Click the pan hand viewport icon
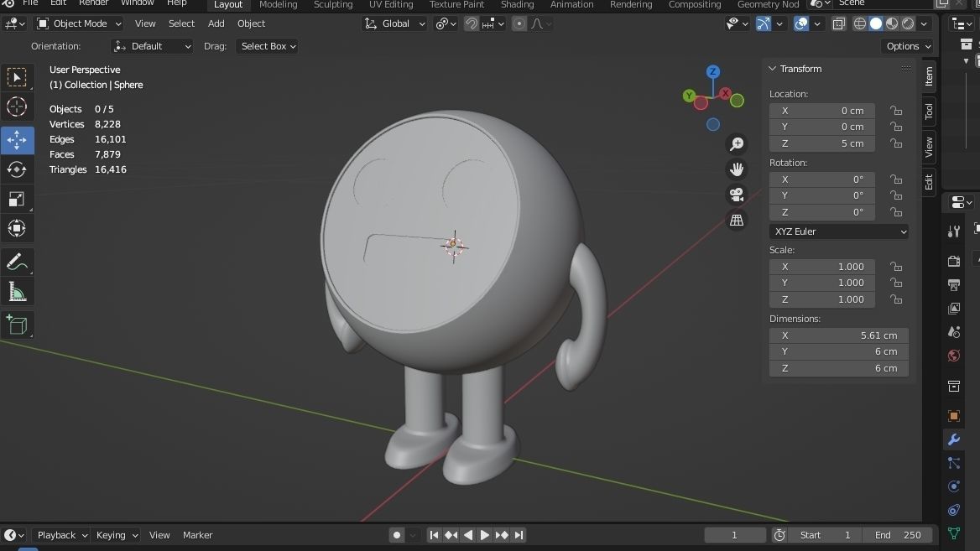Screen dimensions: 980x551 pyautogui.click(x=737, y=169)
